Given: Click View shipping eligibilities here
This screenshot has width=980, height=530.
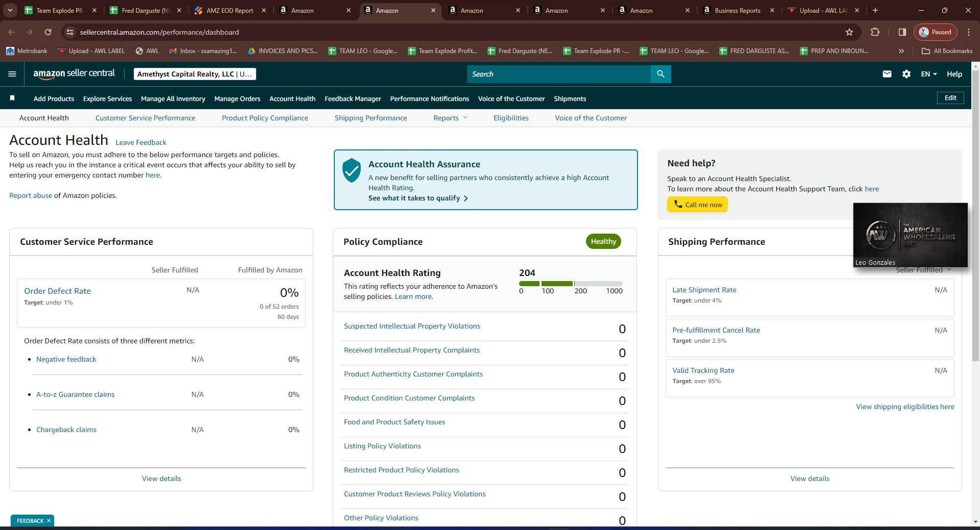Looking at the screenshot, I should 905,407.
